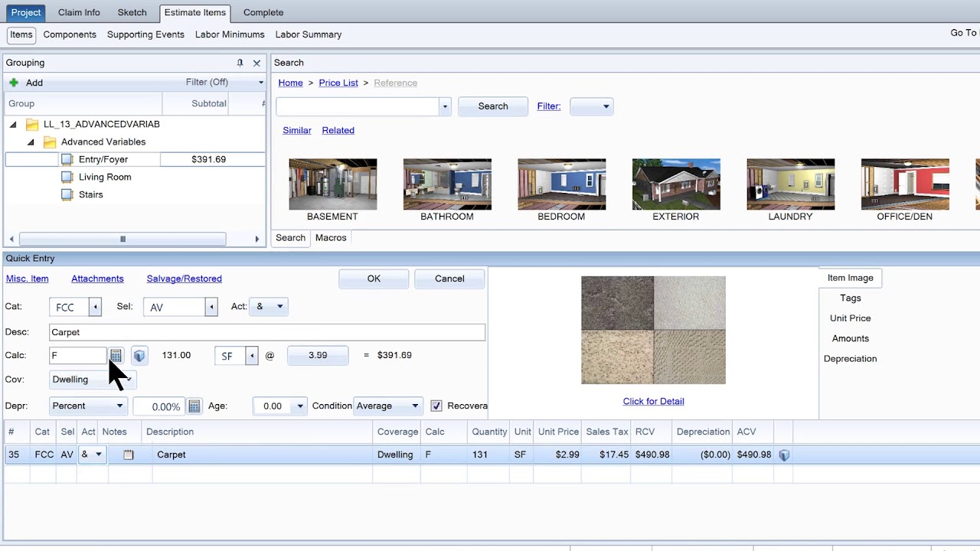Viewport: 980px width, 551px height.
Task: Open the Age dropdown
Action: pyautogui.click(x=300, y=406)
